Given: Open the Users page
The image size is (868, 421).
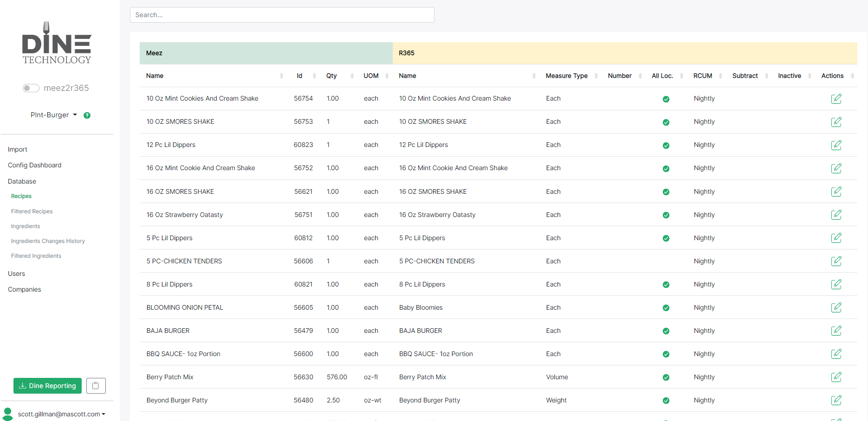Looking at the screenshot, I should 16,274.
